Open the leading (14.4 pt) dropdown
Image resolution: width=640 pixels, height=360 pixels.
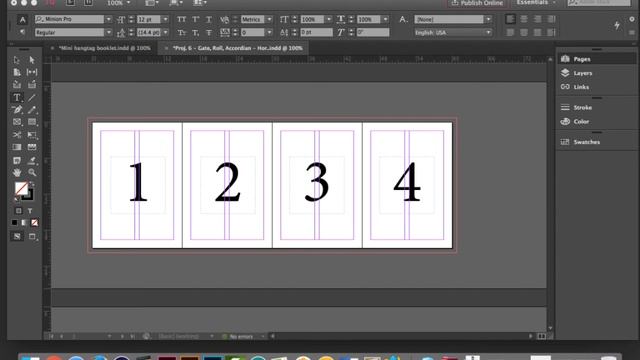tap(165, 32)
